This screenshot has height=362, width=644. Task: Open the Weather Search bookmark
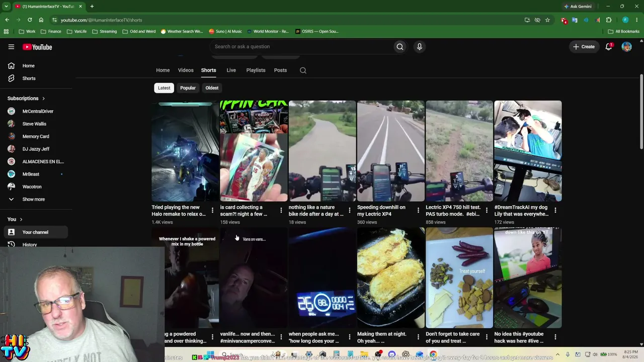pyautogui.click(x=181, y=31)
